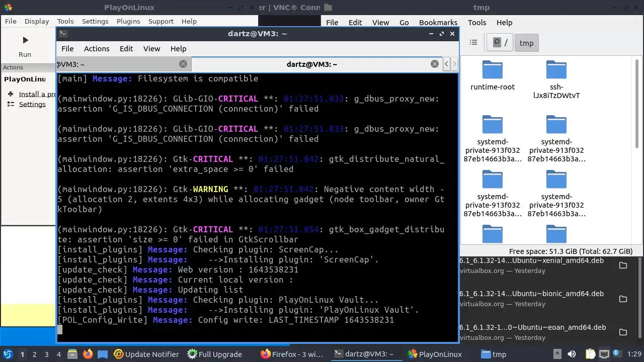Go to root path button in file manager

pyautogui.click(x=500, y=43)
